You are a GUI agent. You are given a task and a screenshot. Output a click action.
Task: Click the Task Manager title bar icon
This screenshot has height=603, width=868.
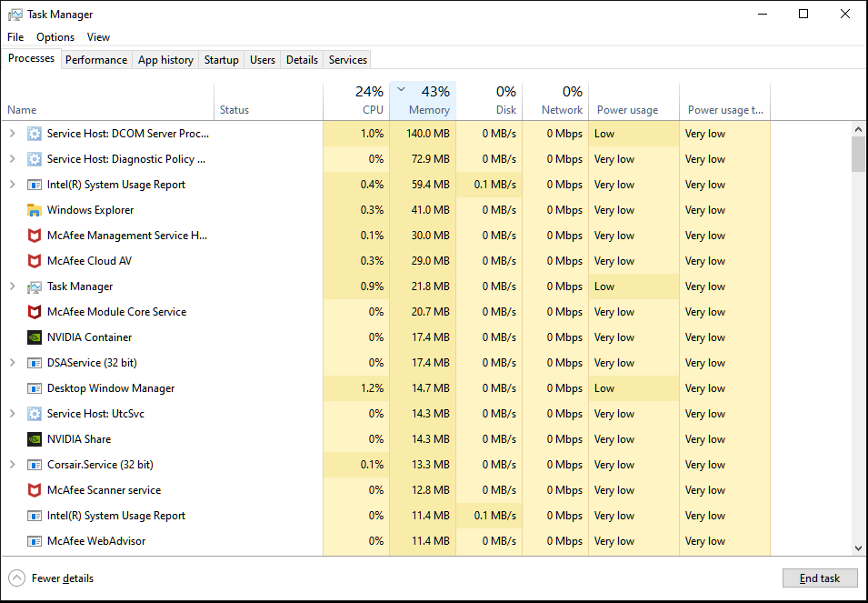point(15,15)
